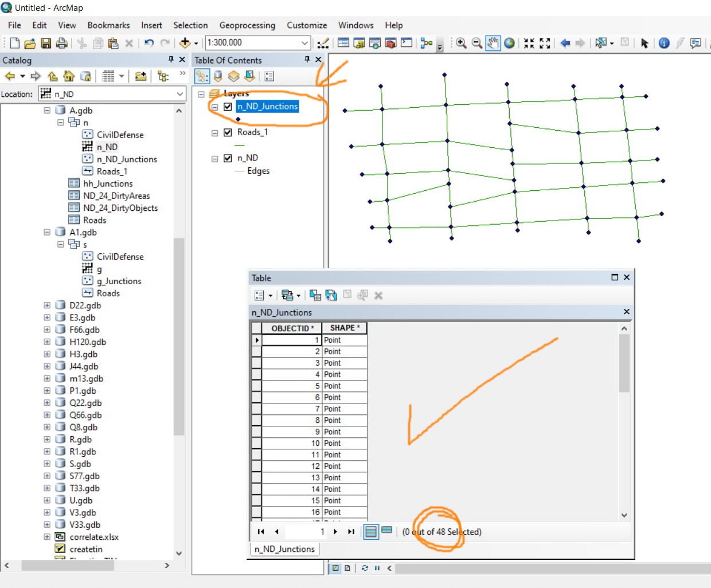Select the n_ND_Junctions table tab
This screenshot has height=588, width=711.
pos(284,549)
